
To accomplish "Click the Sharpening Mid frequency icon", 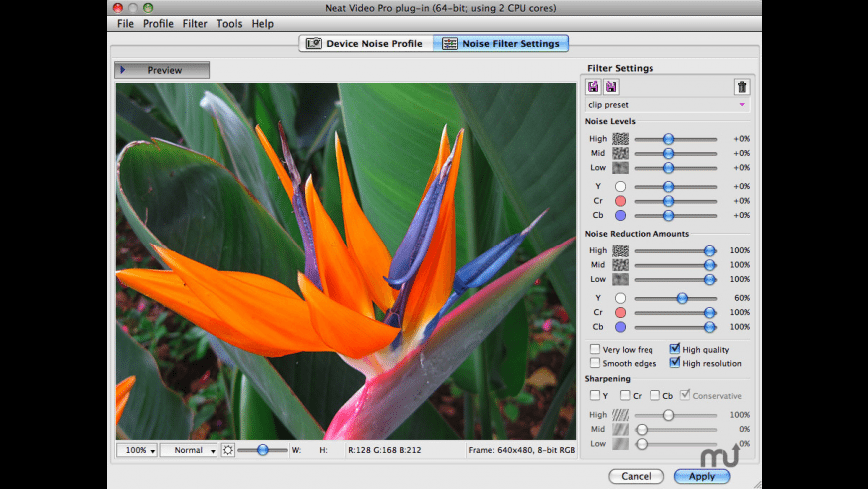I will [x=620, y=429].
